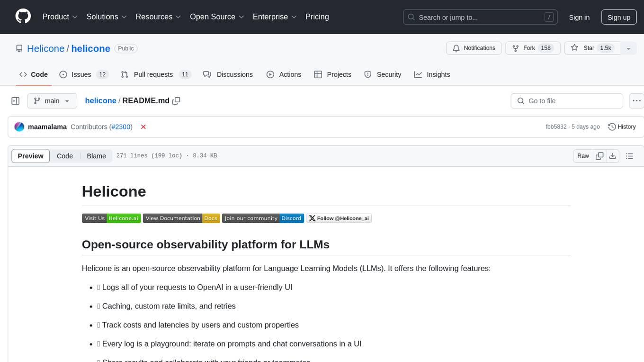The height and width of the screenshot is (362, 644).
Task: Click the fork count 158
Action: coord(546,48)
